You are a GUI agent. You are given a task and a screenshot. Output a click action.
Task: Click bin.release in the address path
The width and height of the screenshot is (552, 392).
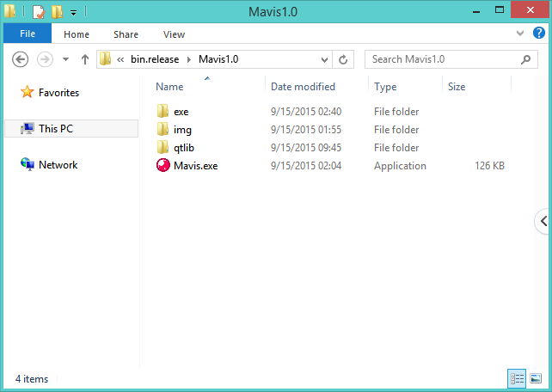point(155,59)
